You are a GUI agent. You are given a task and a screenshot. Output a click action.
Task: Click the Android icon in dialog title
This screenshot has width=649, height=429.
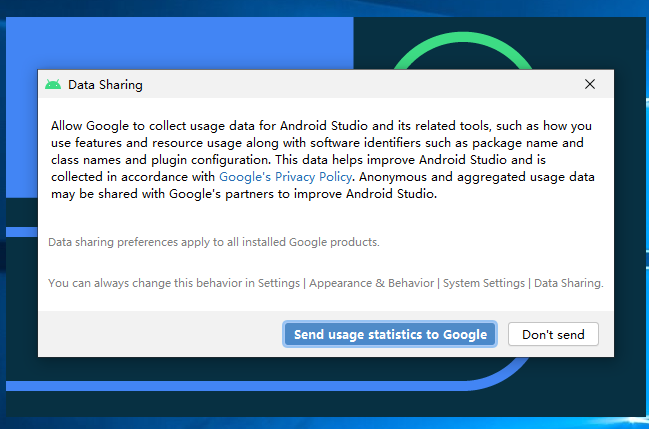[53, 84]
